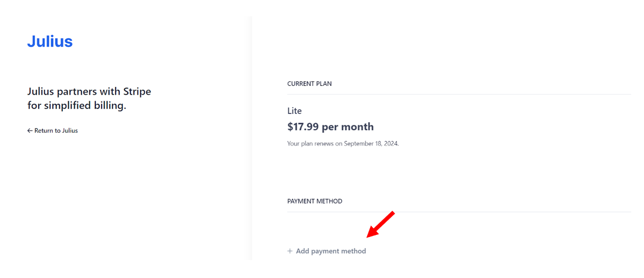Click the back arrow beside Return to Julius
Image resolution: width=644 pixels, height=278 pixels.
(30, 131)
